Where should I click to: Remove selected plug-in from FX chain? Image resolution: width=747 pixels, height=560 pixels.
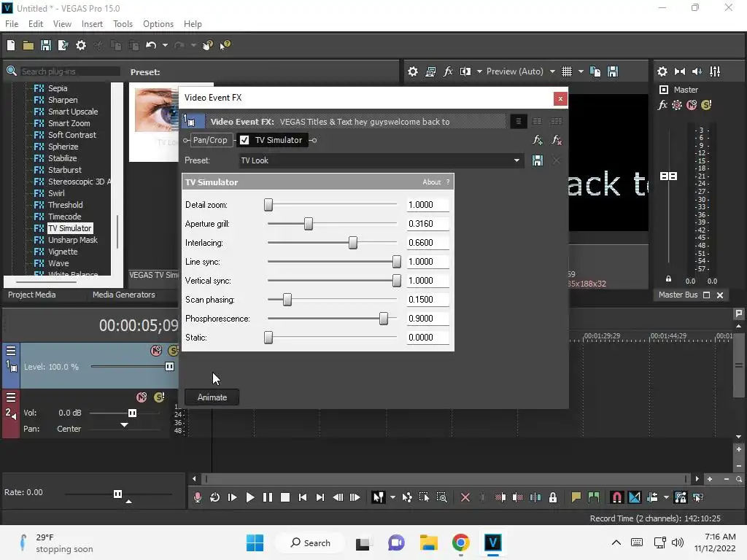coord(556,140)
